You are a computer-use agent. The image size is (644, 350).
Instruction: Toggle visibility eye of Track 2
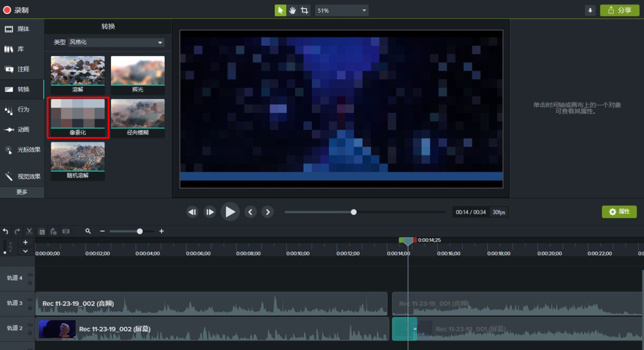[x=30, y=325]
